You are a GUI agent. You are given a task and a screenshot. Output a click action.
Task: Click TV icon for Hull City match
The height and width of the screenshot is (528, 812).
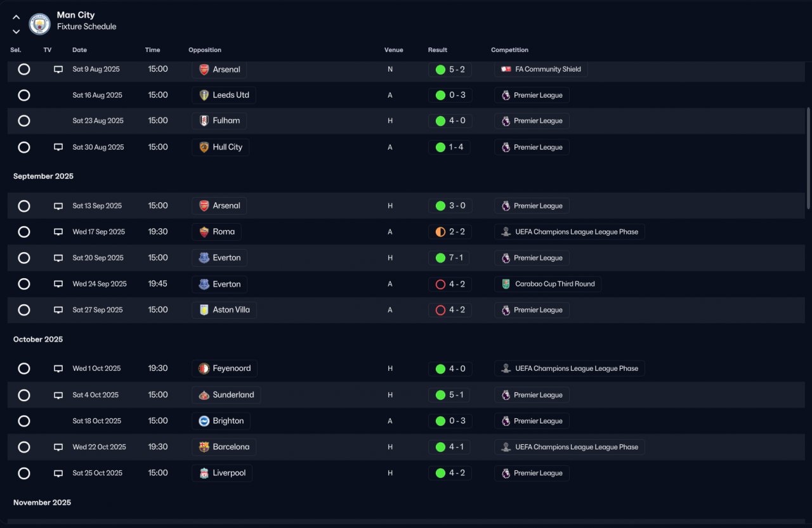pyautogui.click(x=58, y=147)
